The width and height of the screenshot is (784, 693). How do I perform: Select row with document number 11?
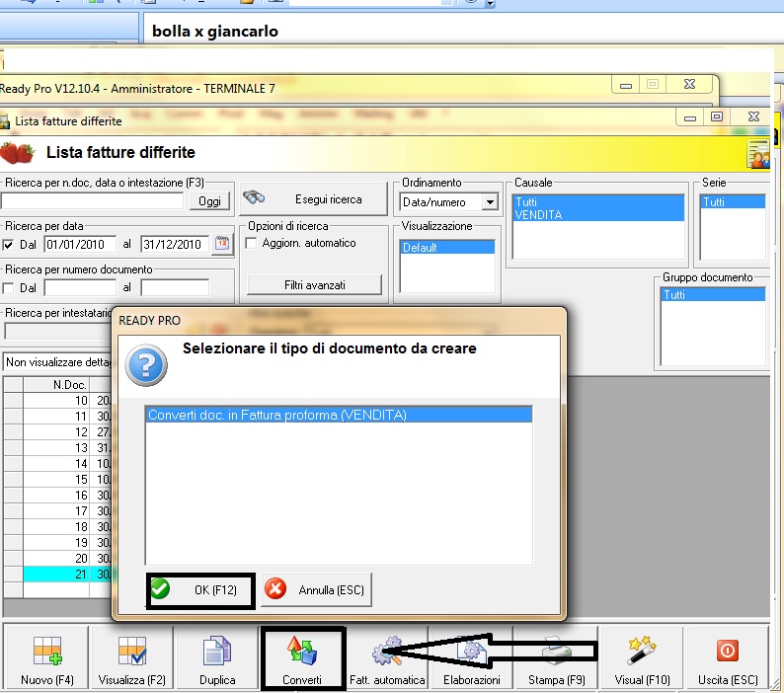[56, 416]
